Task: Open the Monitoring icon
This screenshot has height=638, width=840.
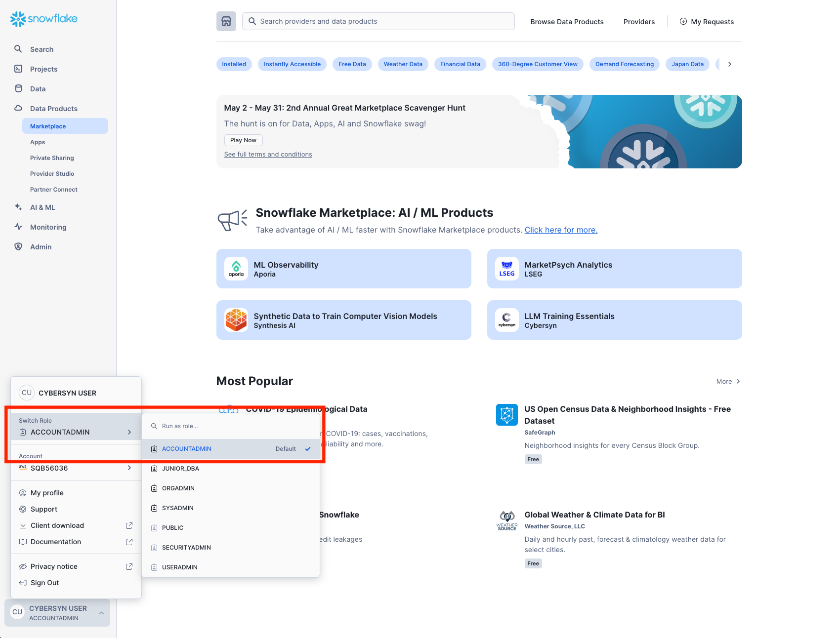Action: (x=18, y=227)
